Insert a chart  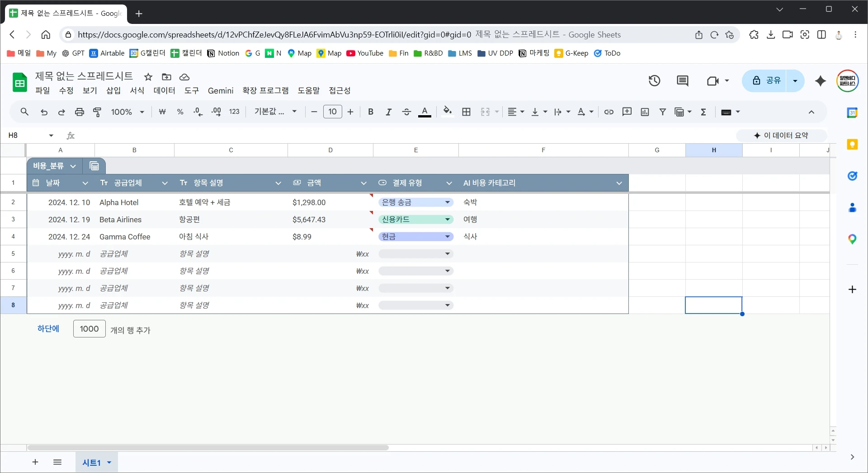[x=645, y=112]
